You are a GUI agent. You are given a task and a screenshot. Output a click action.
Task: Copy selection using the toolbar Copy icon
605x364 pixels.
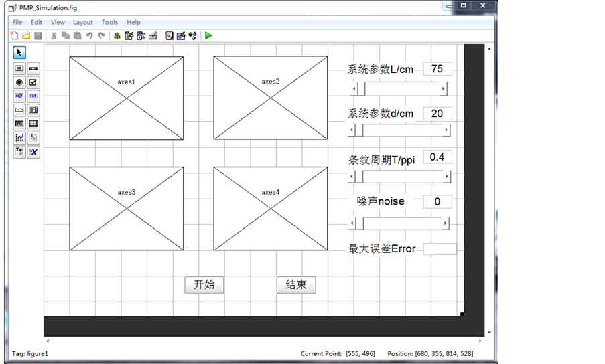(x=66, y=36)
